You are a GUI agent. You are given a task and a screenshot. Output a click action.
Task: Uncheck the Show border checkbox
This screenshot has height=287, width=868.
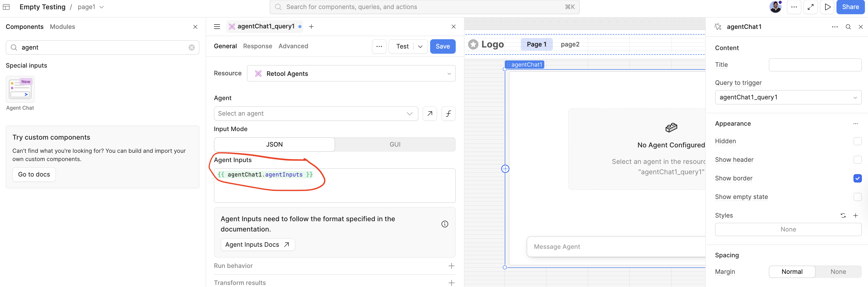click(x=857, y=178)
